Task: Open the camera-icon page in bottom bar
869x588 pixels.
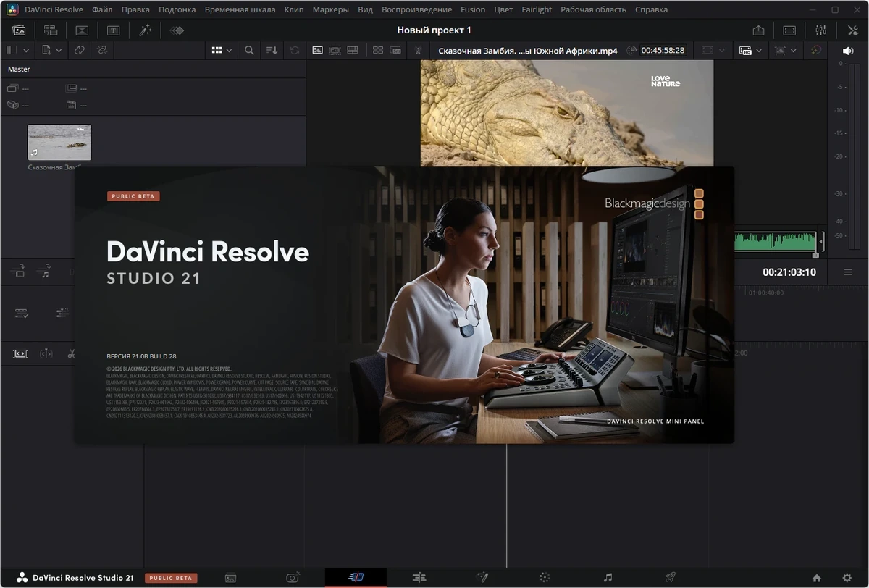Action: [293, 577]
